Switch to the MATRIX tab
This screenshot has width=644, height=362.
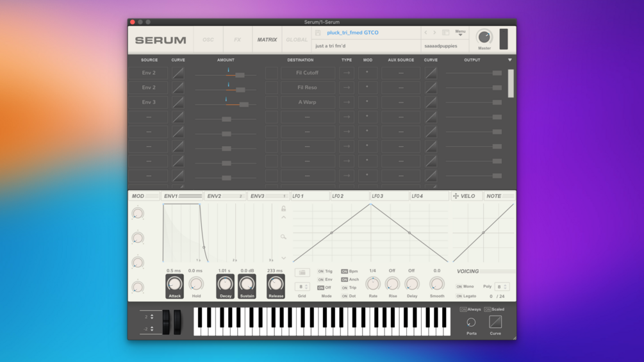[x=267, y=40]
